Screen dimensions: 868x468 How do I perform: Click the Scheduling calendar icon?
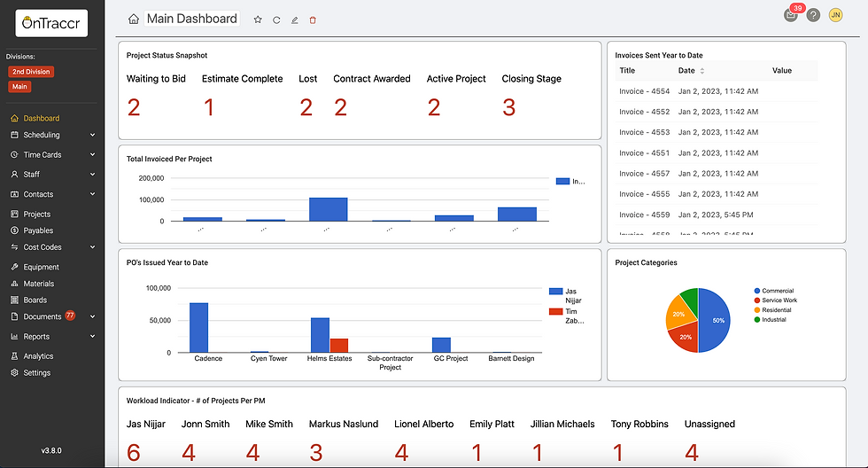tap(14, 135)
